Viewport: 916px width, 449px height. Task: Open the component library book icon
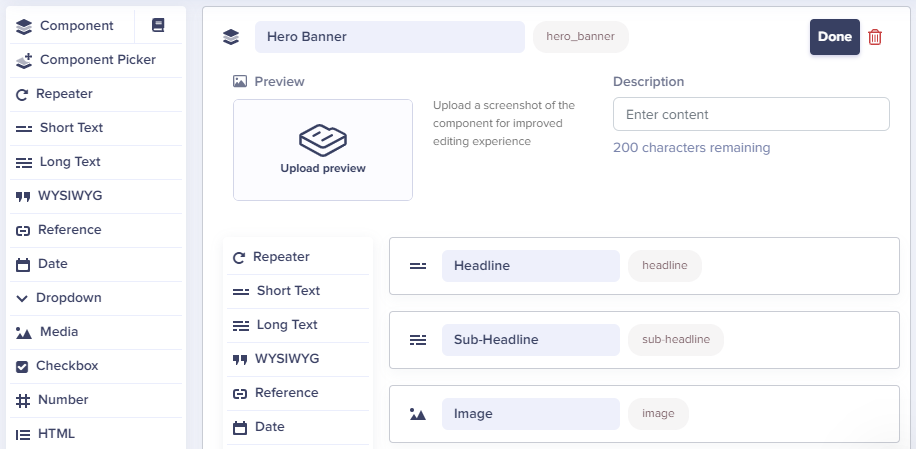point(158,25)
